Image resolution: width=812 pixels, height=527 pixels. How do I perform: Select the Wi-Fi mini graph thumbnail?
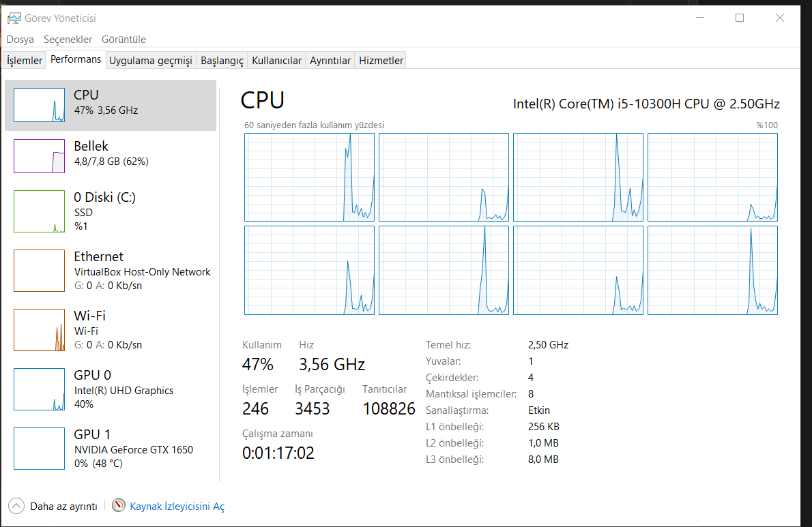coord(40,330)
